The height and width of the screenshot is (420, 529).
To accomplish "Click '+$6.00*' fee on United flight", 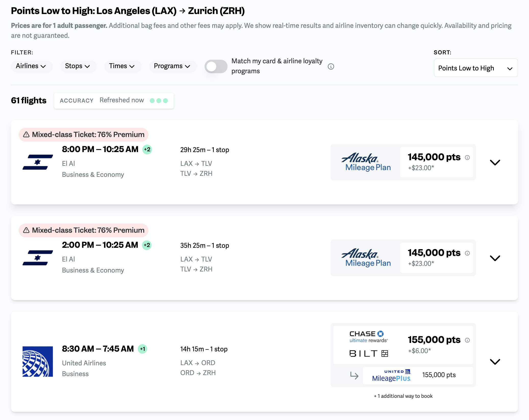I will pyautogui.click(x=420, y=351).
